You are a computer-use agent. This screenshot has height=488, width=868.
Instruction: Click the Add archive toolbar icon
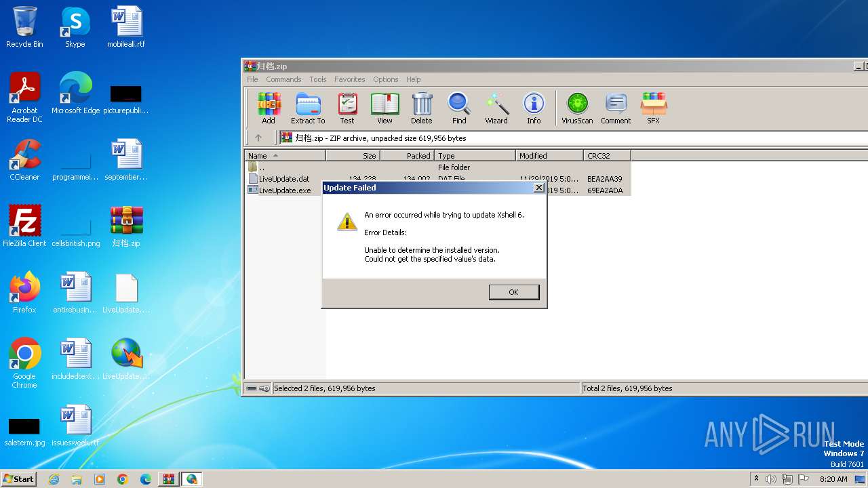click(269, 108)
